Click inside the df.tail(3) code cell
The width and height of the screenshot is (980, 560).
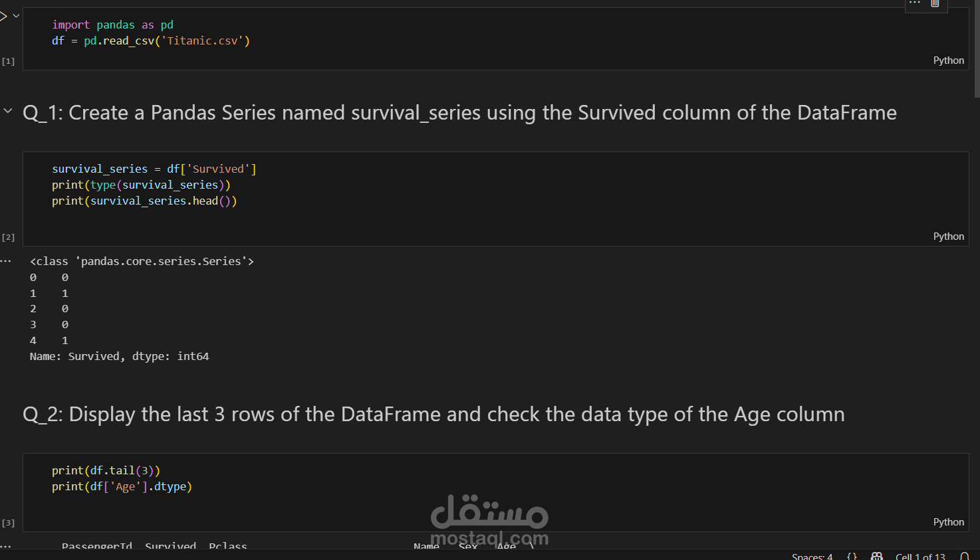pyautogui.click(x=495, y=492)
